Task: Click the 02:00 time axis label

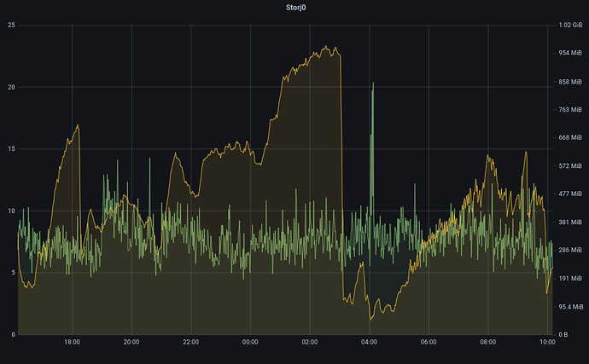Action: click(310, 343)
